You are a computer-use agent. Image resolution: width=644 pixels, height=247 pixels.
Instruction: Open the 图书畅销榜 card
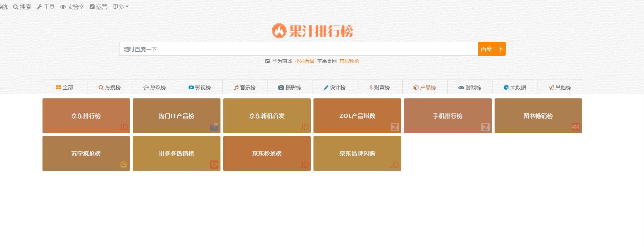click(x=538, y=116)
